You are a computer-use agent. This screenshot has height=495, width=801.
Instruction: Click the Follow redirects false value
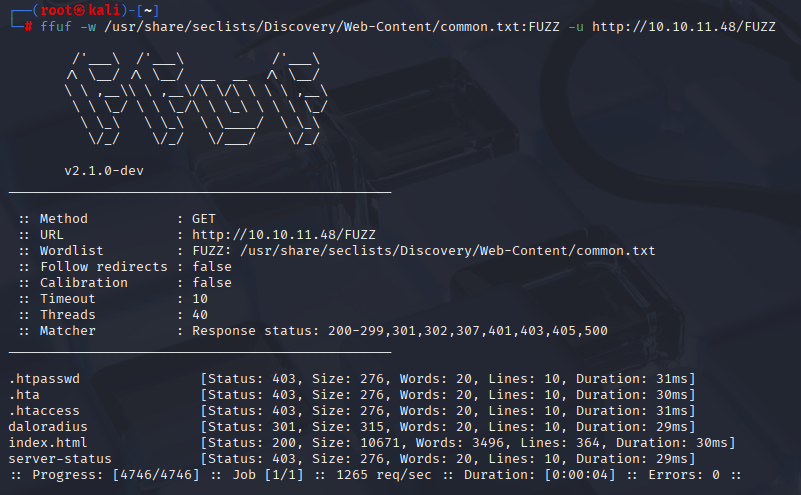click(212, 267)
